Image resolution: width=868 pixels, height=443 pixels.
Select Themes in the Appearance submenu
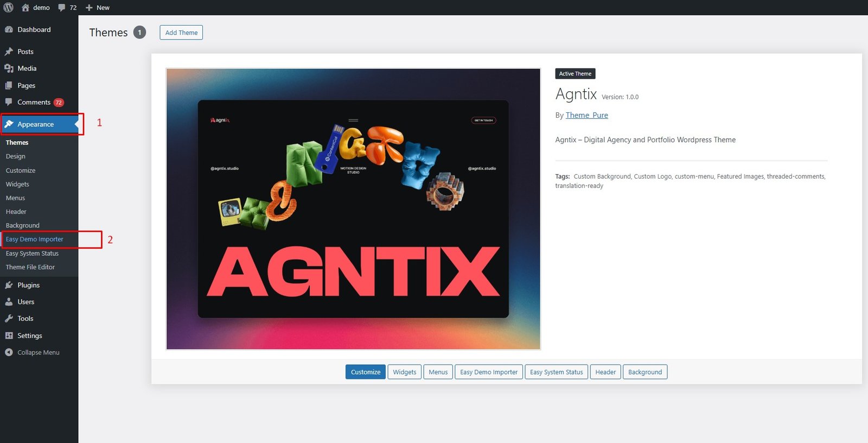(x=17, y=142)
